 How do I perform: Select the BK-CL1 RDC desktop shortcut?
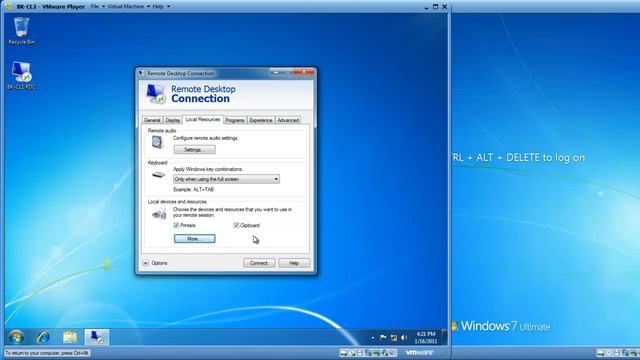click(21, 76)
